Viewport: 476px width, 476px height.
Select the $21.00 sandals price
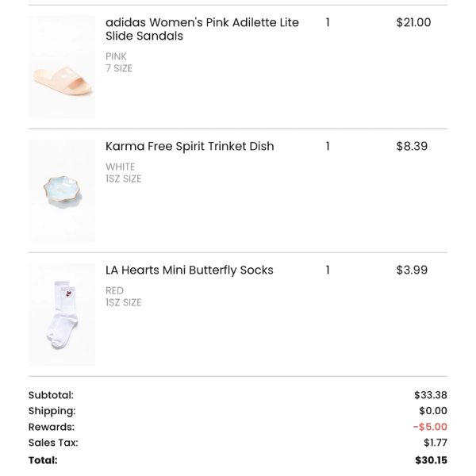coord(413,22)
